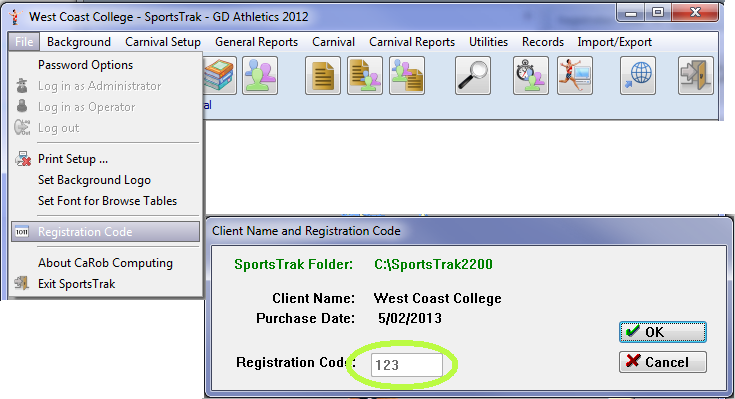
Task: Open Print Setup dialog
Action: tap(105, 159)
